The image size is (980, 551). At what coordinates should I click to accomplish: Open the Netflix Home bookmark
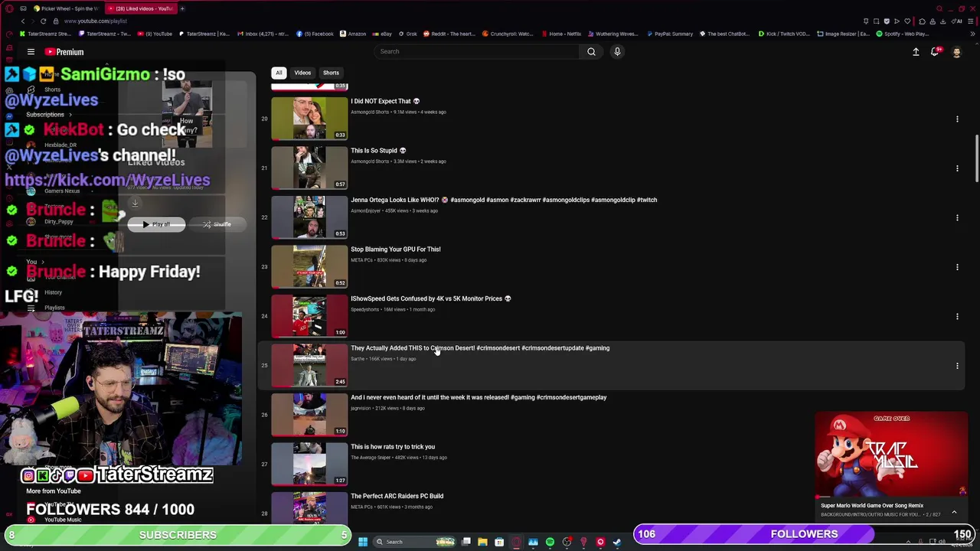(x=560, y=34)
